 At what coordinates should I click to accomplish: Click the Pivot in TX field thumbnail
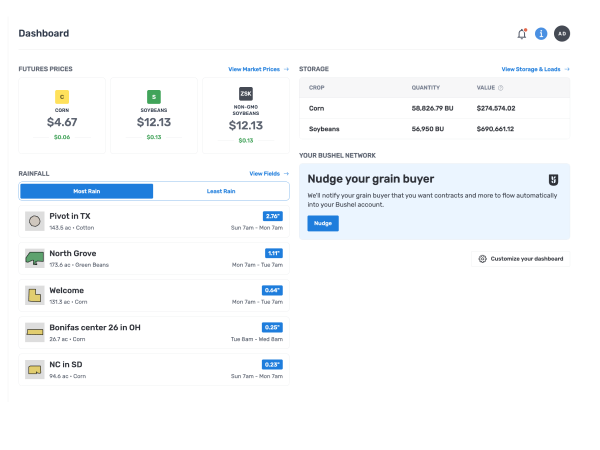pyautogui.click(x=35, y=221)
